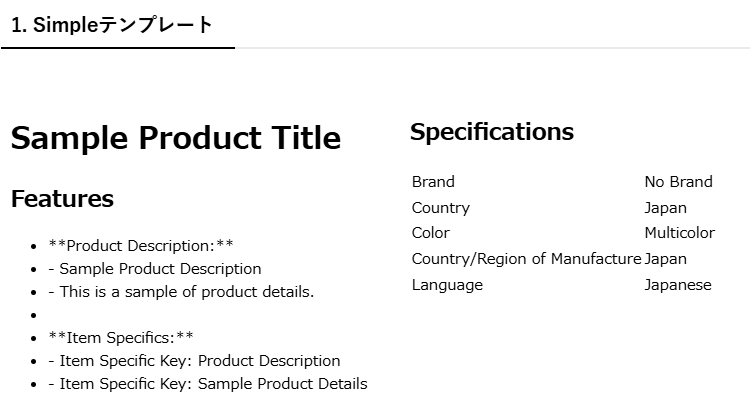Click the Color label row
750x417 pixels.
431,233
